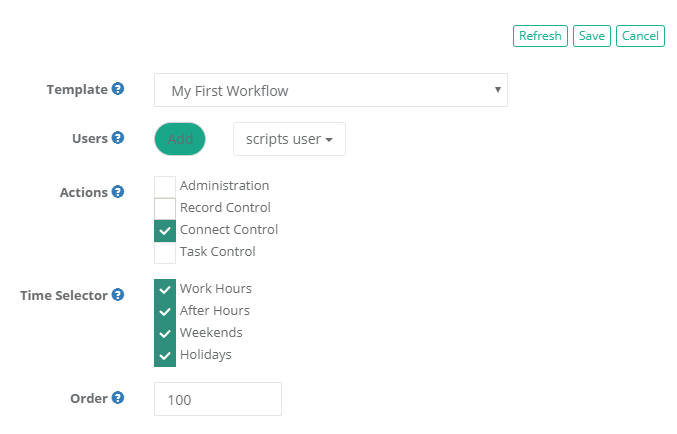
Task: Click the help icon next to Template
Action: (118, 89)
